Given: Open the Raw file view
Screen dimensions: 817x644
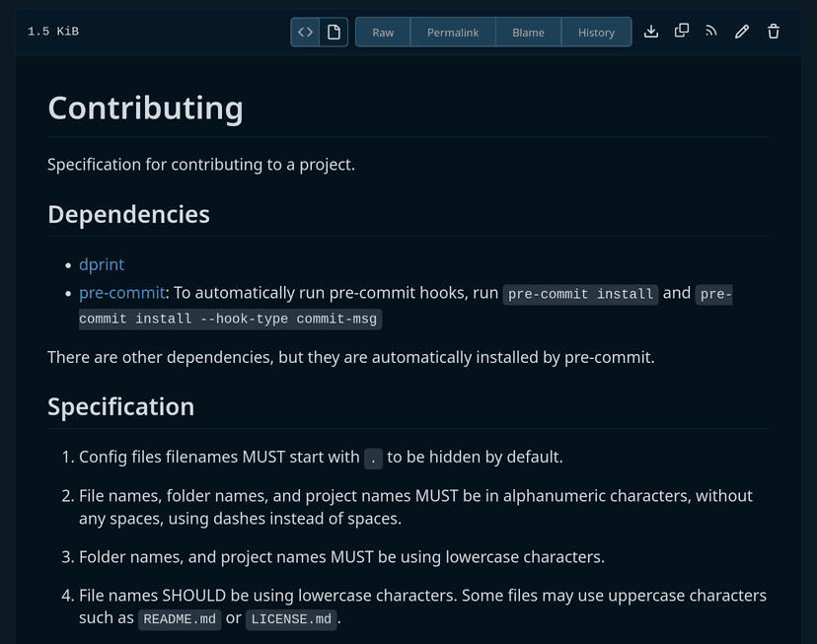Looking at the screenshot, I should 383,33.
